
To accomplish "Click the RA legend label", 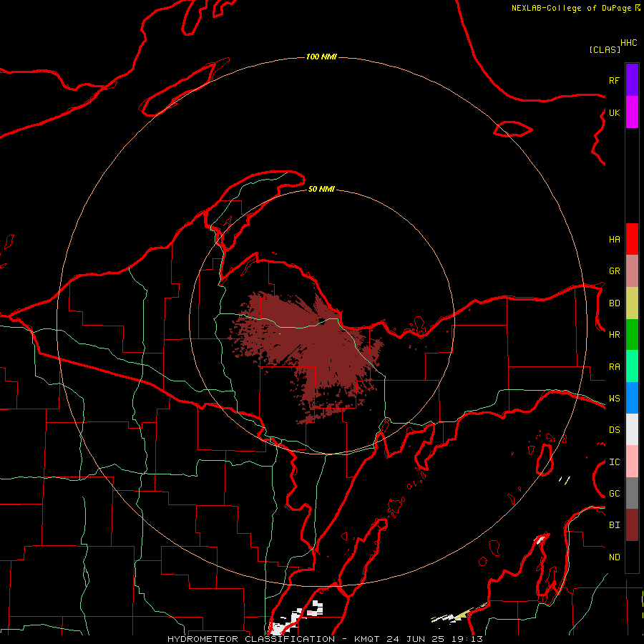I will (x=614, y=367).
